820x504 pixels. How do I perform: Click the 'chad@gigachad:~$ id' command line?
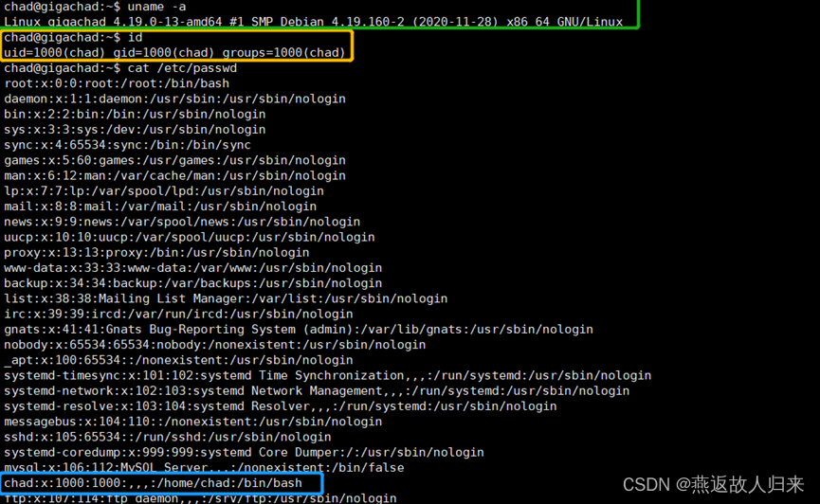click(73, 37)
